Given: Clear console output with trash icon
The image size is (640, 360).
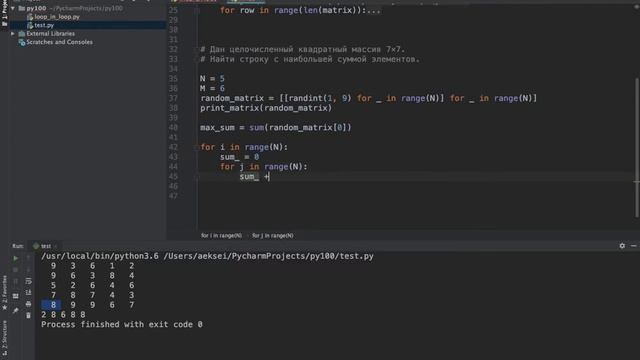Looking at the screenshot, I should coord(28,316).
